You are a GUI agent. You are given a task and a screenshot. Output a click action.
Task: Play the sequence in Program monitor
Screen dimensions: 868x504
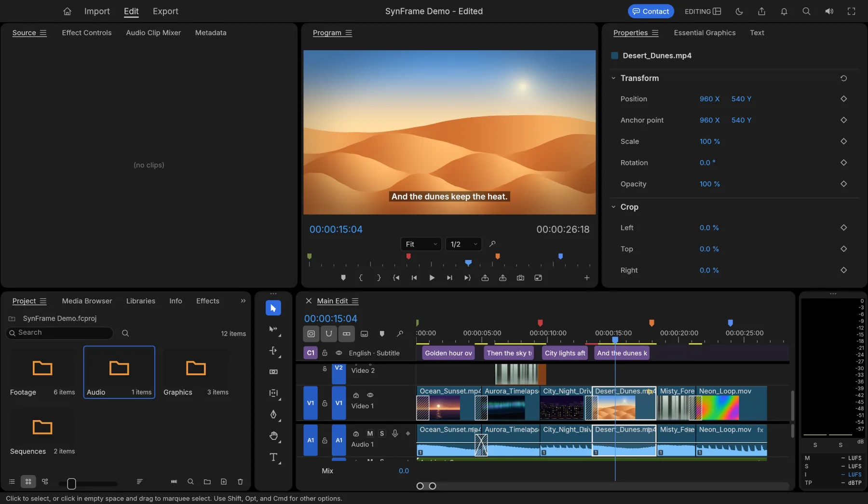432,278
